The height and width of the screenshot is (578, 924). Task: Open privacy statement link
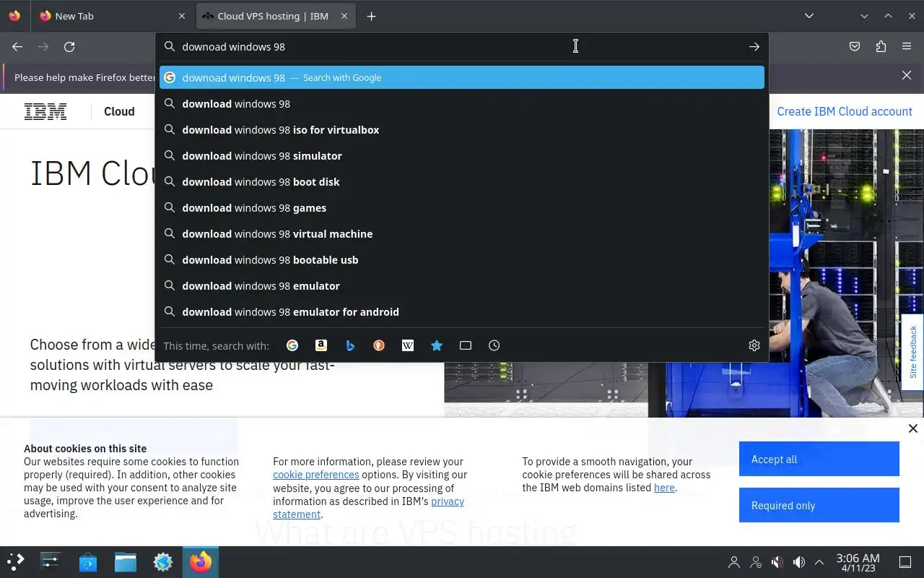click(x=368, y=508)
